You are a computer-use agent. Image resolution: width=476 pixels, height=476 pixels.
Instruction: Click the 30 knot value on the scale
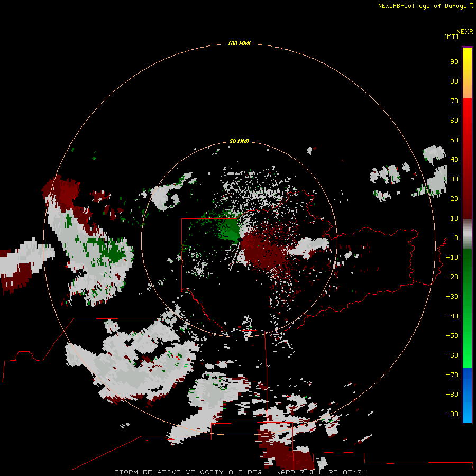[x=454, y=179]
